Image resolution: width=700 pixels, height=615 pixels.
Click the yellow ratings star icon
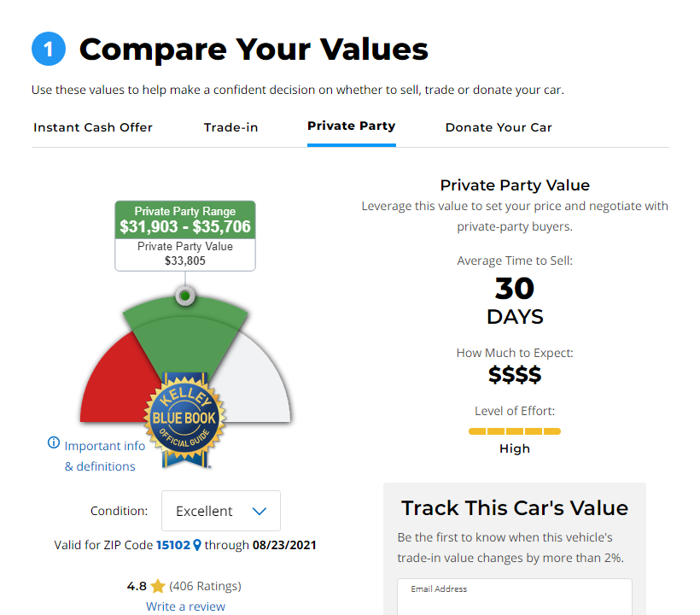158,587
